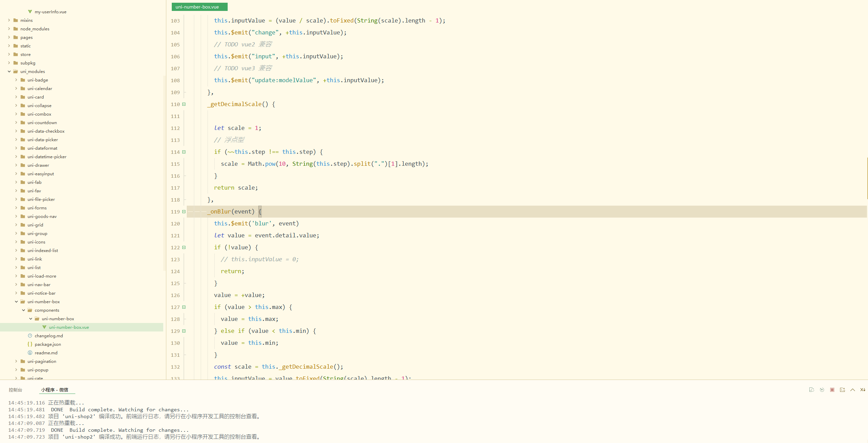Fold the if block at line 127
The width and height of the screenshot is (868, 443).
tap(184, 307)
